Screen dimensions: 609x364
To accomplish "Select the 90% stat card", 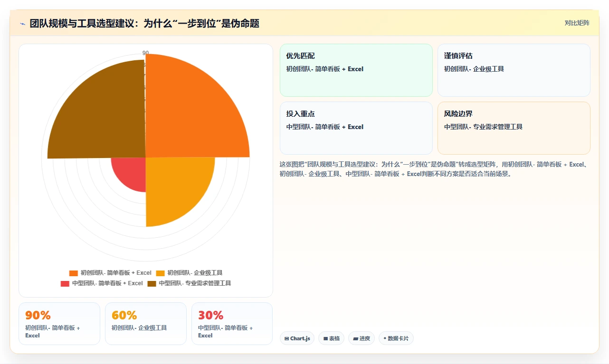I will (x=59, y=324).
